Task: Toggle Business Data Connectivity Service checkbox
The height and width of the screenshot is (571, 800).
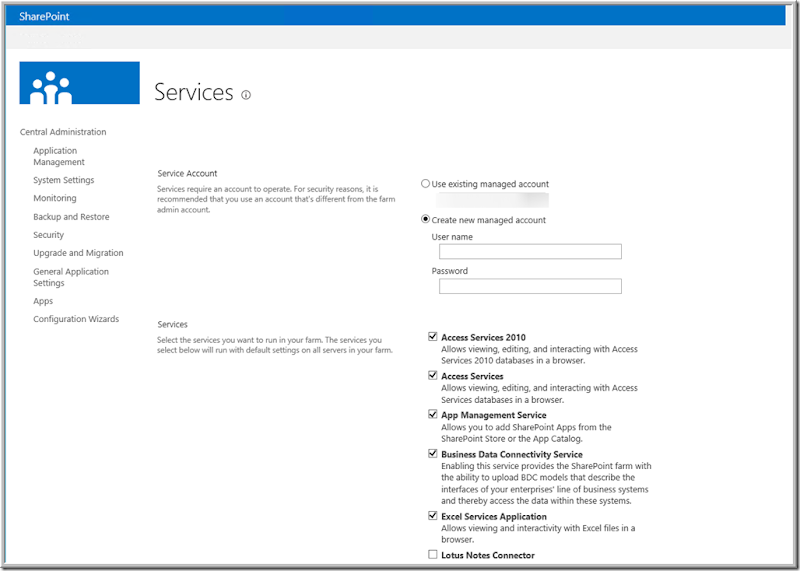Action: 433,453
